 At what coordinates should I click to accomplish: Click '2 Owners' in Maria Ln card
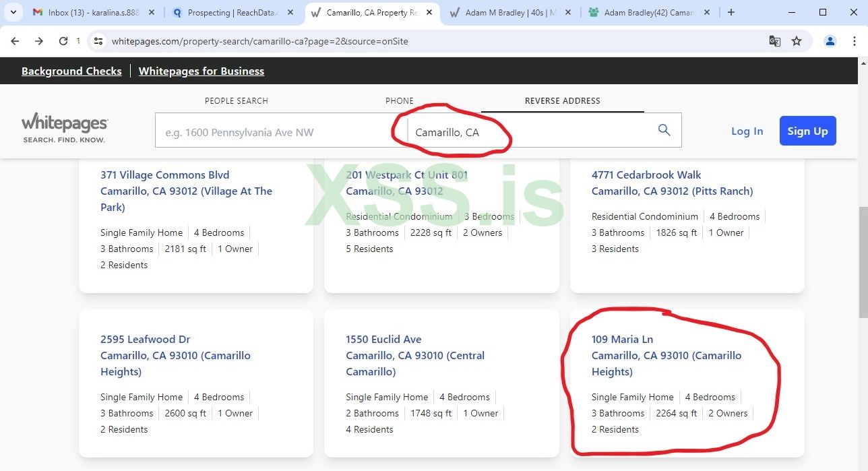tap(728, 413)
